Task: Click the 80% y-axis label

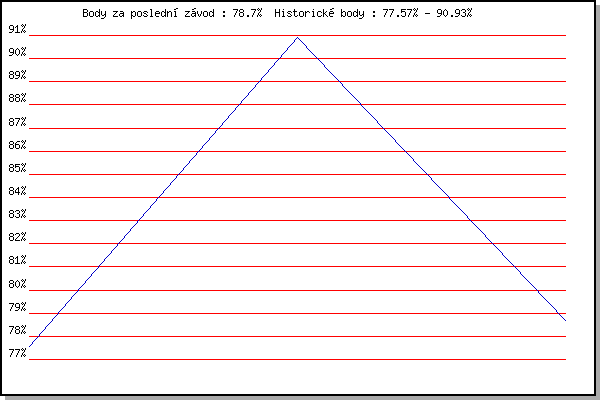Action: [17, 284]
